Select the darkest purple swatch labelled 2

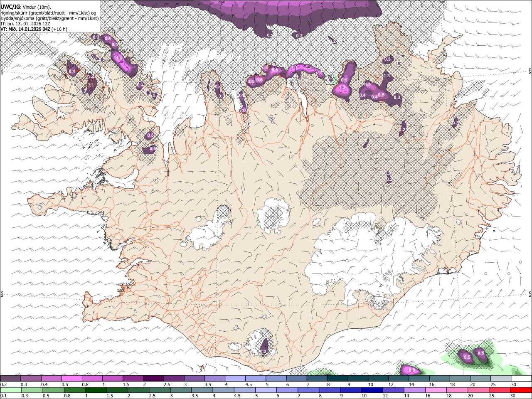[x=153, y=378]
